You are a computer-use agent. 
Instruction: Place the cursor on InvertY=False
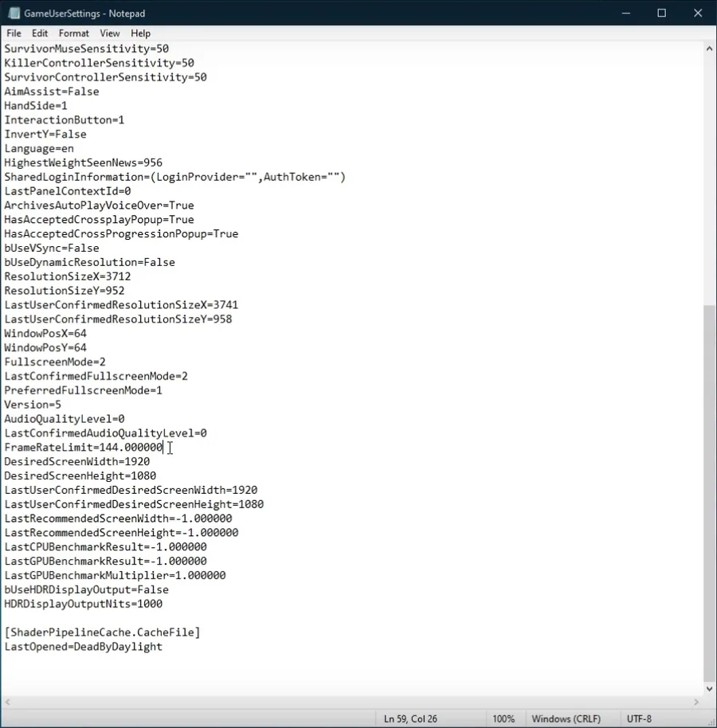point(45,134)
